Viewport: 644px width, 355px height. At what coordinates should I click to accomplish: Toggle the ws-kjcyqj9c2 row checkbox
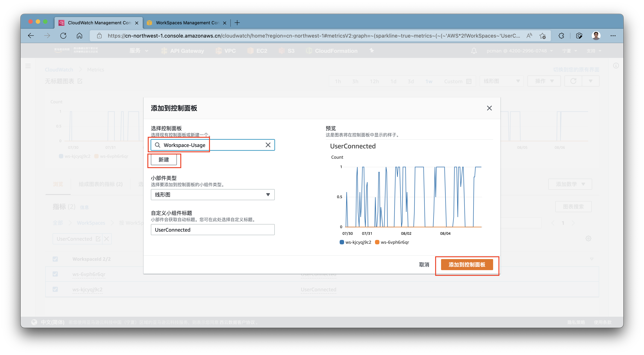point(55,289)
